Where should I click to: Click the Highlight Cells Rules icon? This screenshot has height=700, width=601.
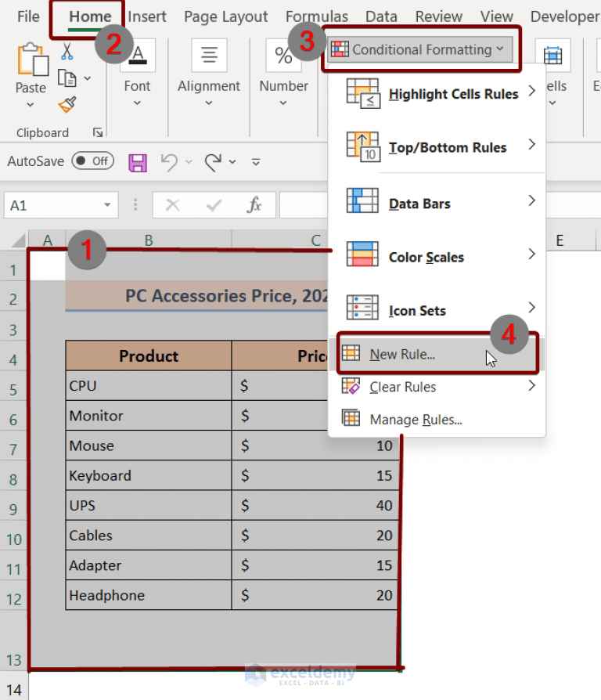point(363,94)
